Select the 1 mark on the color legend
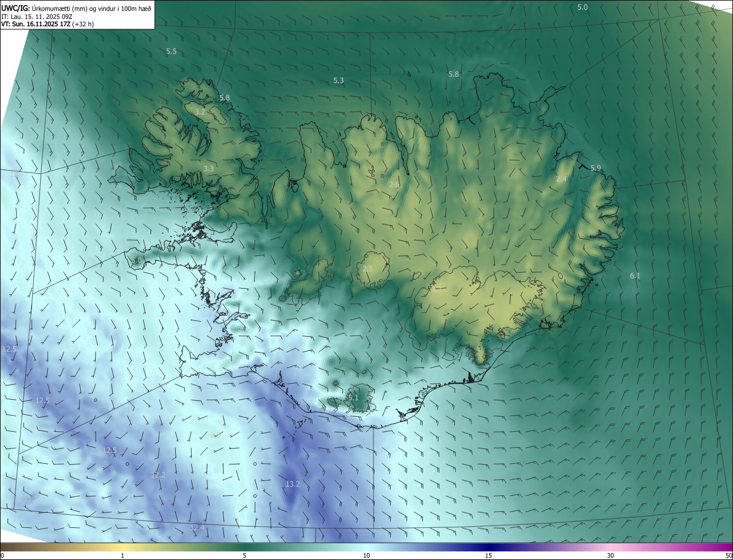Screen dimensions: 733x560 [123, 555]
